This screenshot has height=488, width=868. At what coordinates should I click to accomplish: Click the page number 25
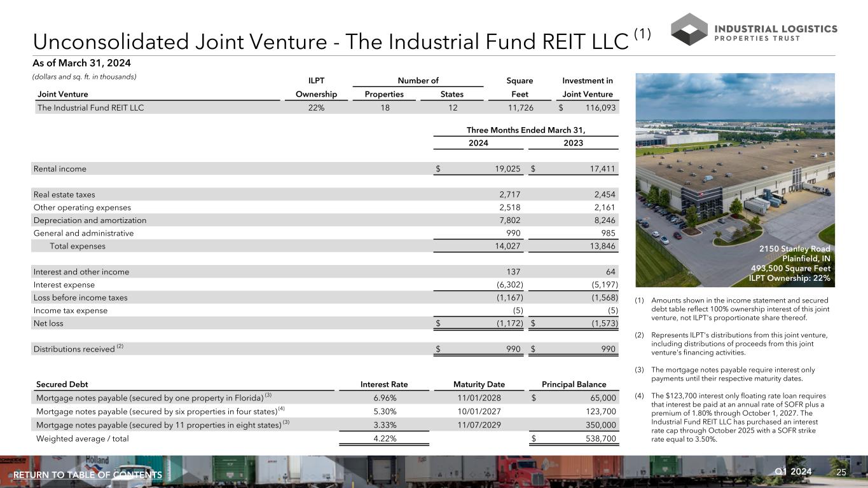[x=842, y=472]
